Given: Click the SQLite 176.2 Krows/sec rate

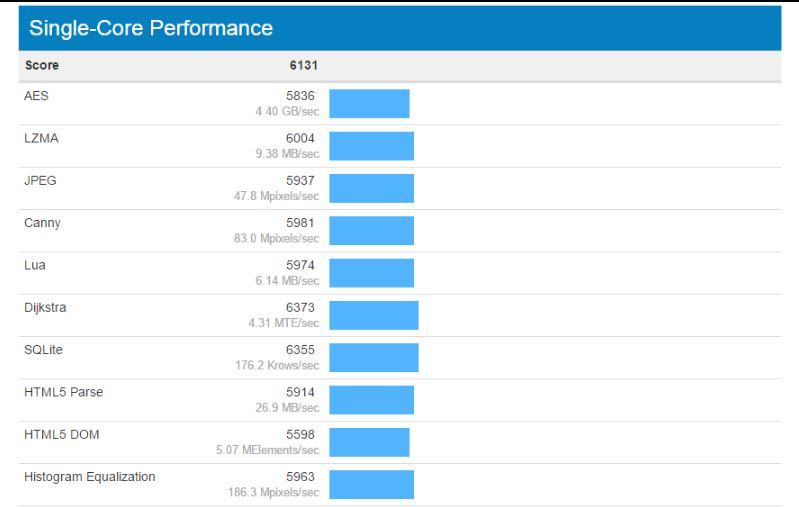Looking at the screenshot, I should pyautogui.click(x=277, y=365).
